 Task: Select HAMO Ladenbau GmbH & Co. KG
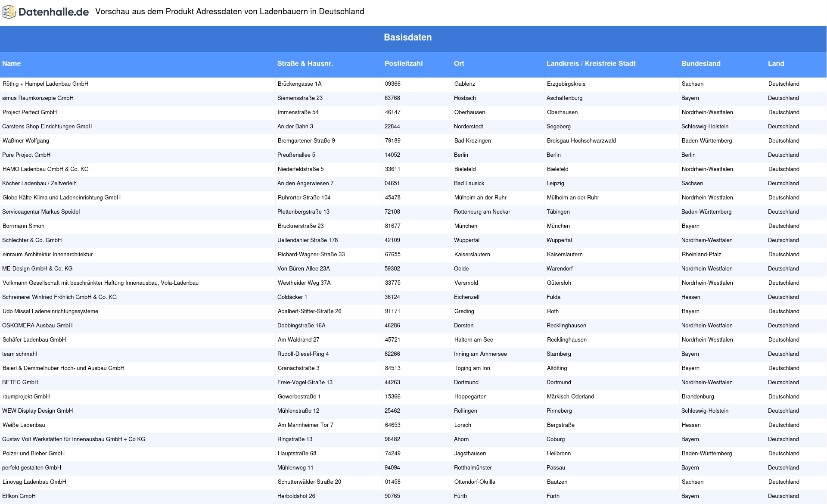(46, 169)
